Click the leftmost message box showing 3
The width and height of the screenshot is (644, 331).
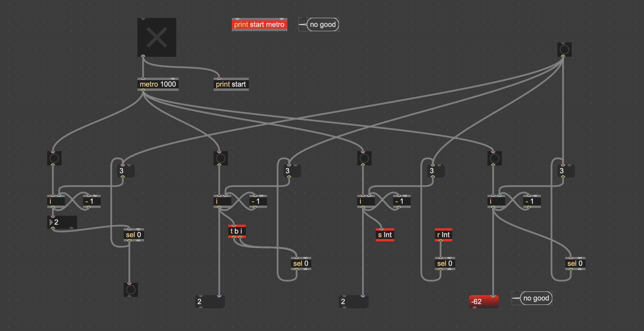point(126,171)
